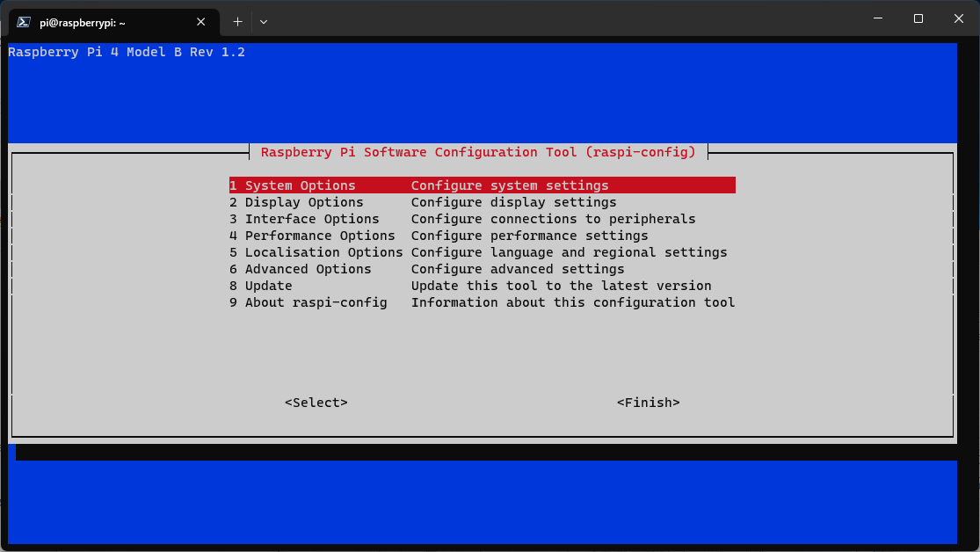Screen dimensions: 980x552
Task: Click 'Configure language and regional settings' text
Action: pos(570,252)
